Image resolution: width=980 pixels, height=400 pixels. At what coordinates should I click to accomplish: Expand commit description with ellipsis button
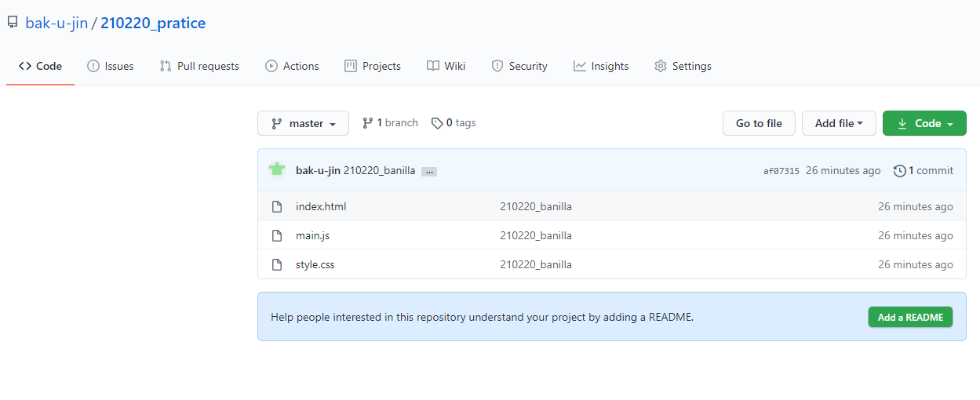coord(429,171)
